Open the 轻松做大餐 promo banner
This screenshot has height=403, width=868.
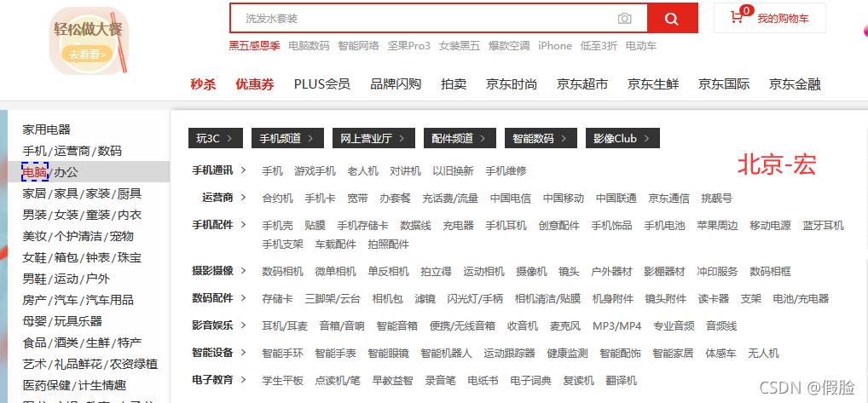click(x=90, y=41)
